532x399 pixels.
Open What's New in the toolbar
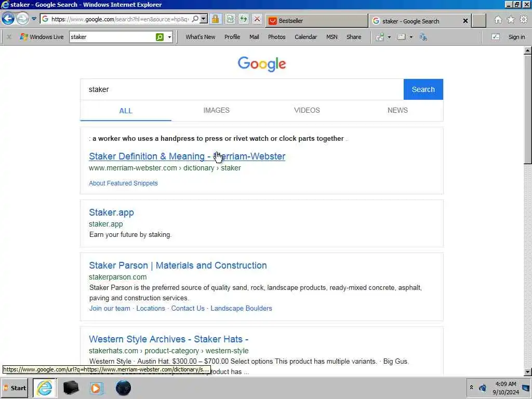(200, 37)
